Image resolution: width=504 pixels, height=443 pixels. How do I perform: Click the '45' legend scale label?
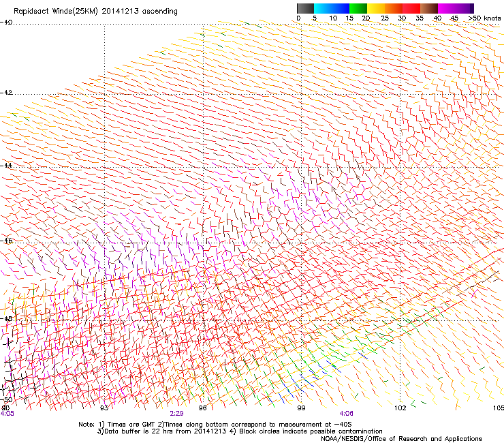tap(454, 18)
